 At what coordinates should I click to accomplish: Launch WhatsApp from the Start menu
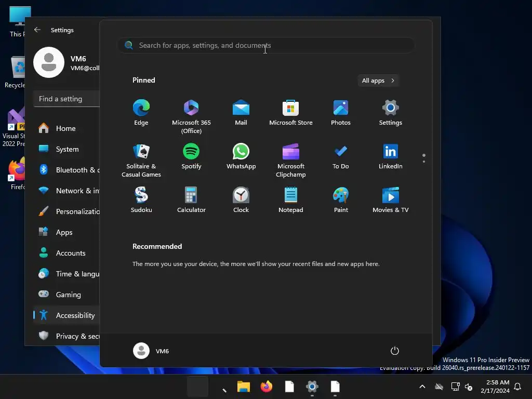click(241, 156)
